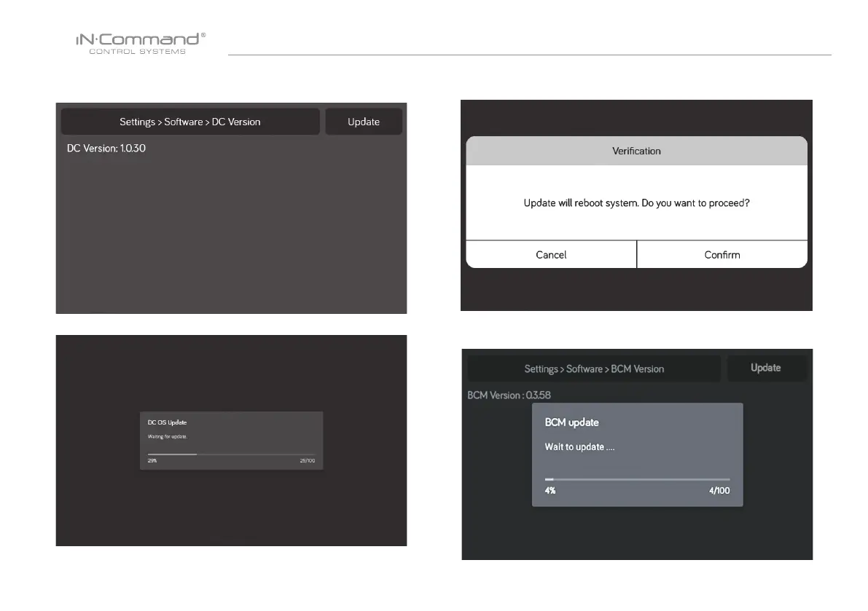Click the 'Waiting for update.' text
This screenshot has height=611, width=868.
click(167, 436)
